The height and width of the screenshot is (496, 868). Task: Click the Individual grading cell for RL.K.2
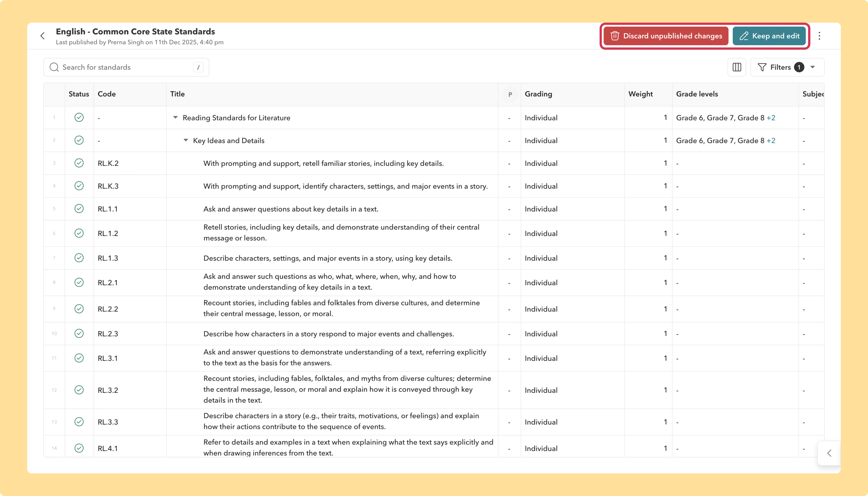click(x=572, y=163)
